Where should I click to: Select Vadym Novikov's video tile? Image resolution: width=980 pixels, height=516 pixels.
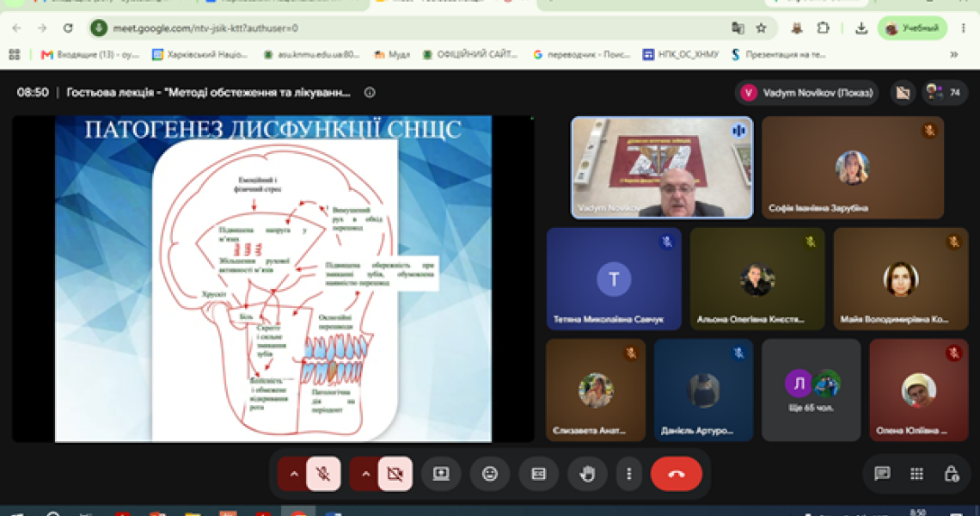[662, 168]
